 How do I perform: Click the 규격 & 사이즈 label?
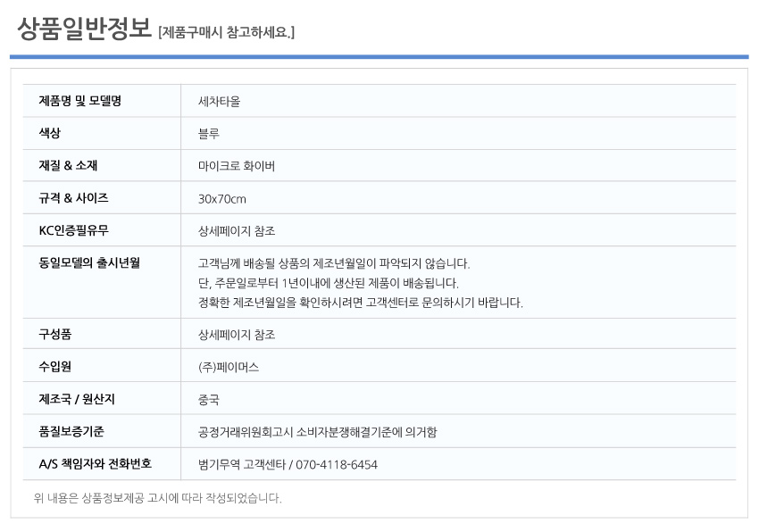coord(73,198)
